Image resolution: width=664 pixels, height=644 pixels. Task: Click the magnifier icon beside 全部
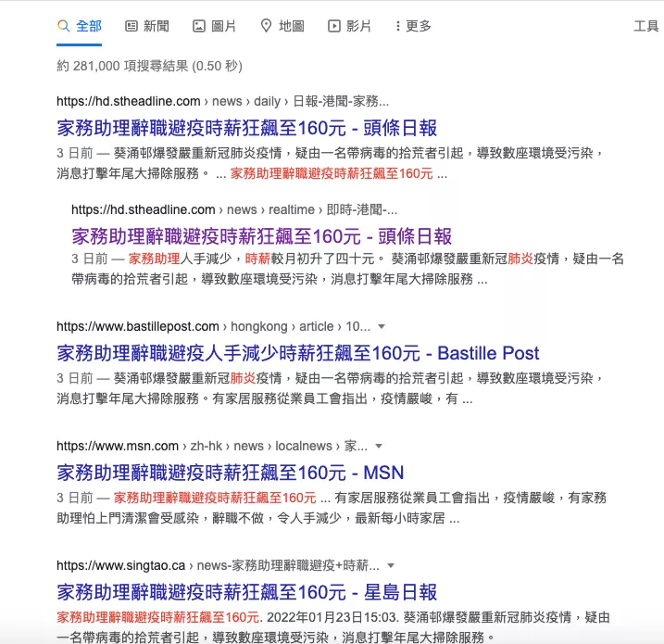click(x=63, y=26)
